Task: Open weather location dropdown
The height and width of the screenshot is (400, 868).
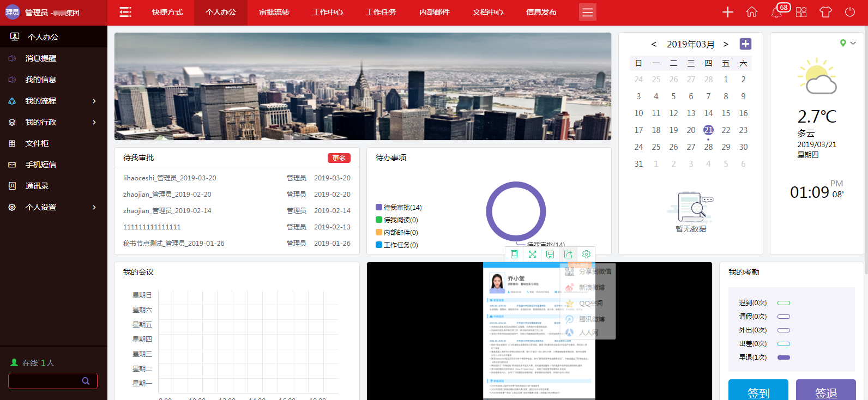Action: [848, 43]
